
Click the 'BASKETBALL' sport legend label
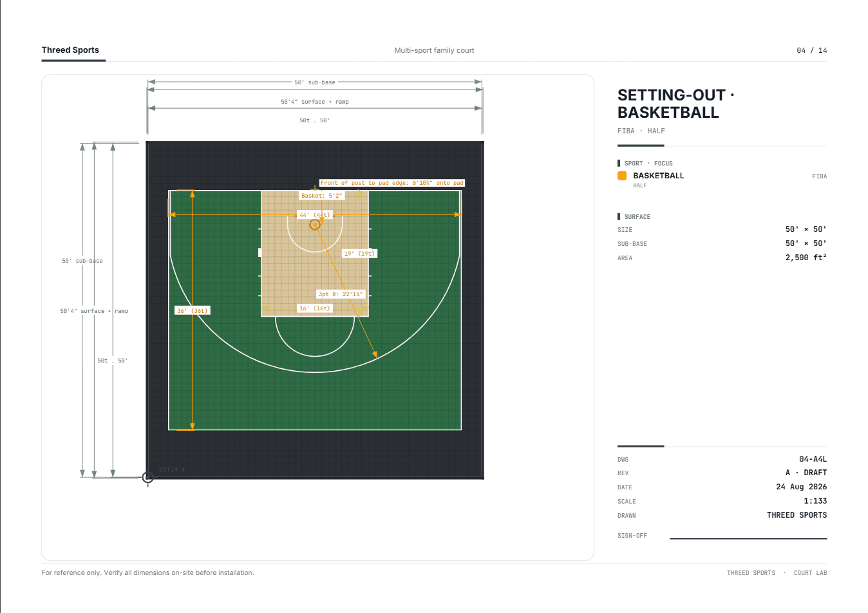(658, 176)
